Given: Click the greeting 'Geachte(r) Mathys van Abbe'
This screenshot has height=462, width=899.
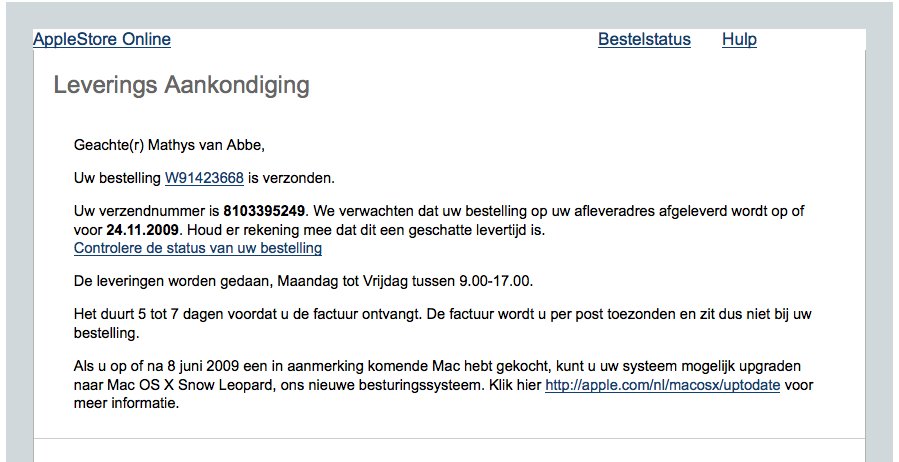Looking at the screenshot, I should coord(169,145).
